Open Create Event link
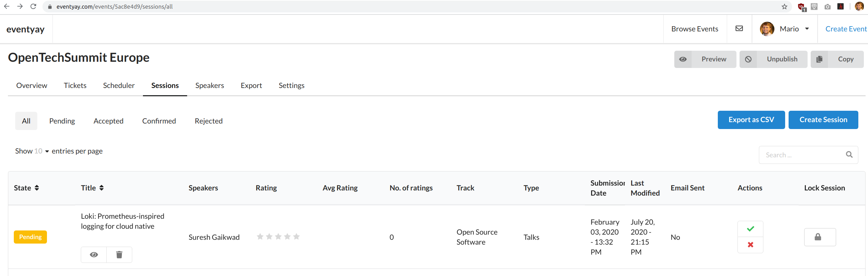This screenshot has height=276, width=868. pyautogui.click(x=846, y=29)
